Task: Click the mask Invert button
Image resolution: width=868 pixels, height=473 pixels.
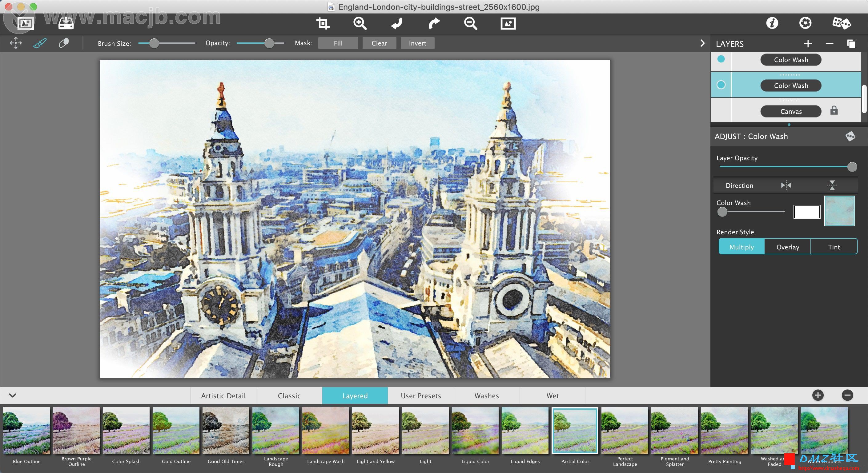Action: tap(417, 43)
